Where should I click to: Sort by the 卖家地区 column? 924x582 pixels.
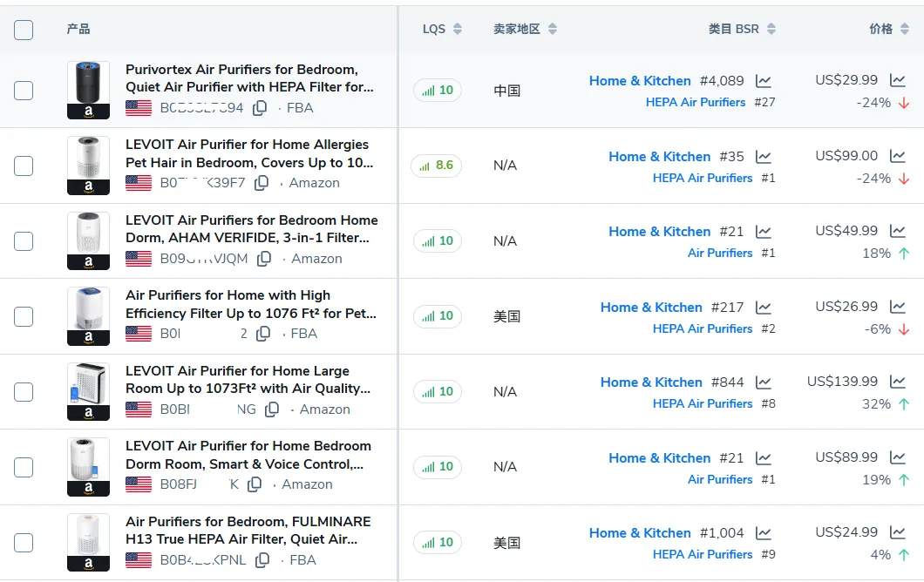pos(552,29)
